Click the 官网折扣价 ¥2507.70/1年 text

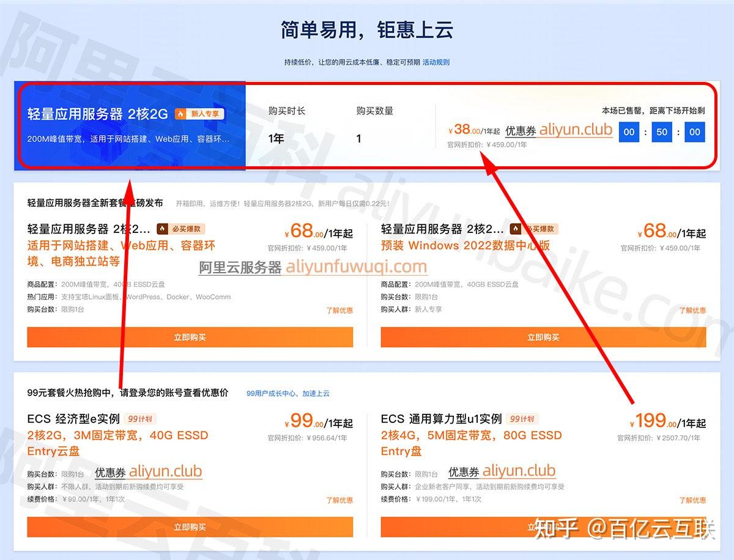point(659,438)
